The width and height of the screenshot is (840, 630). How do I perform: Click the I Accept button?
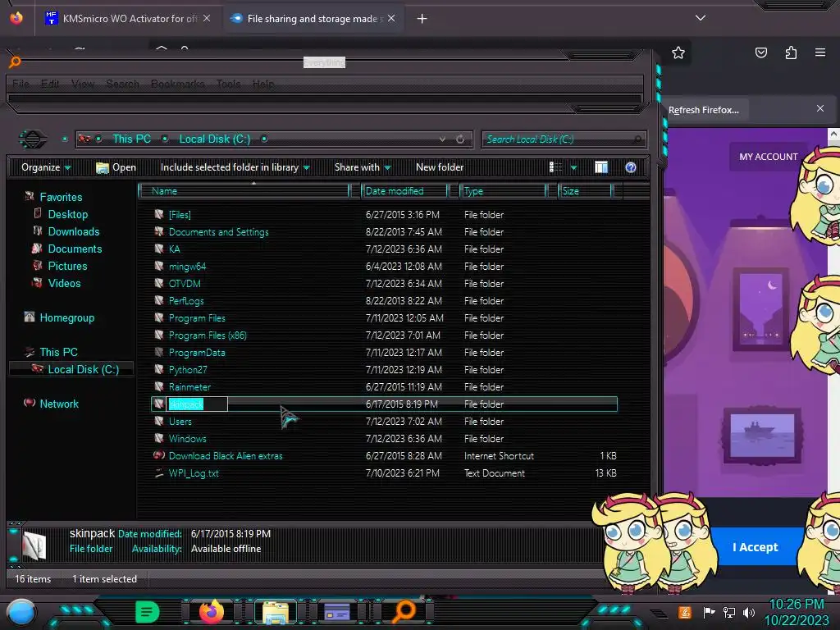pyautogui.click(x=755, y=547)
